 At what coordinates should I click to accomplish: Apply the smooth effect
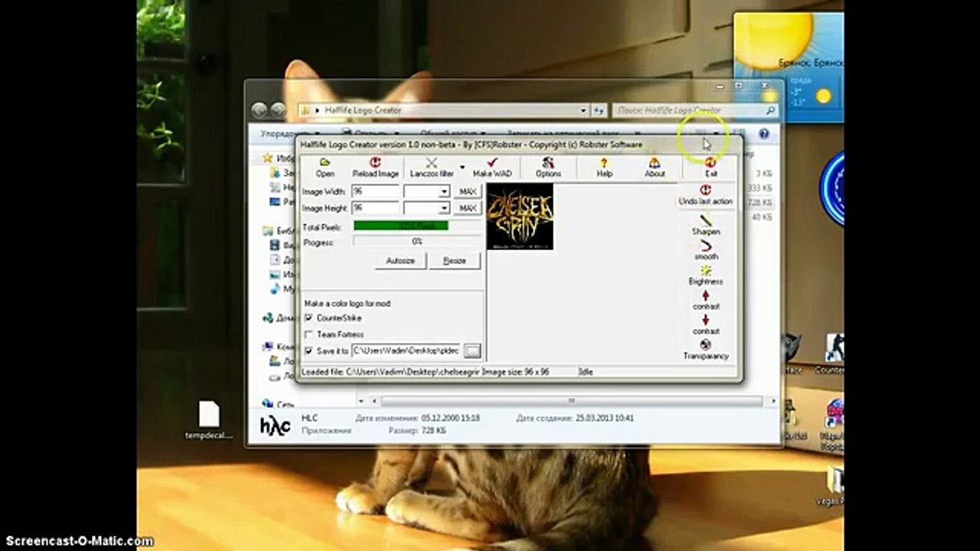[x=706, y=250]
